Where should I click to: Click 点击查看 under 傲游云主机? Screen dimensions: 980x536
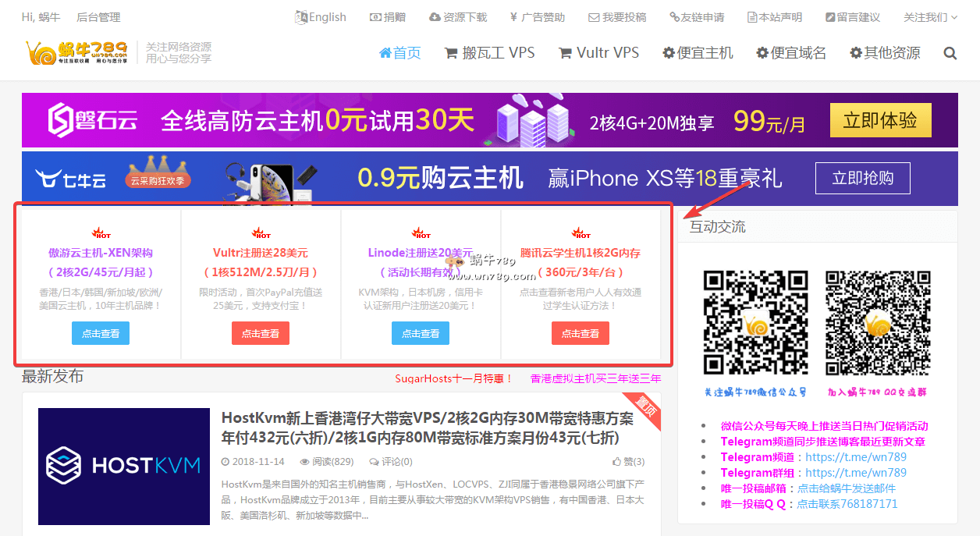coord(101,333)
